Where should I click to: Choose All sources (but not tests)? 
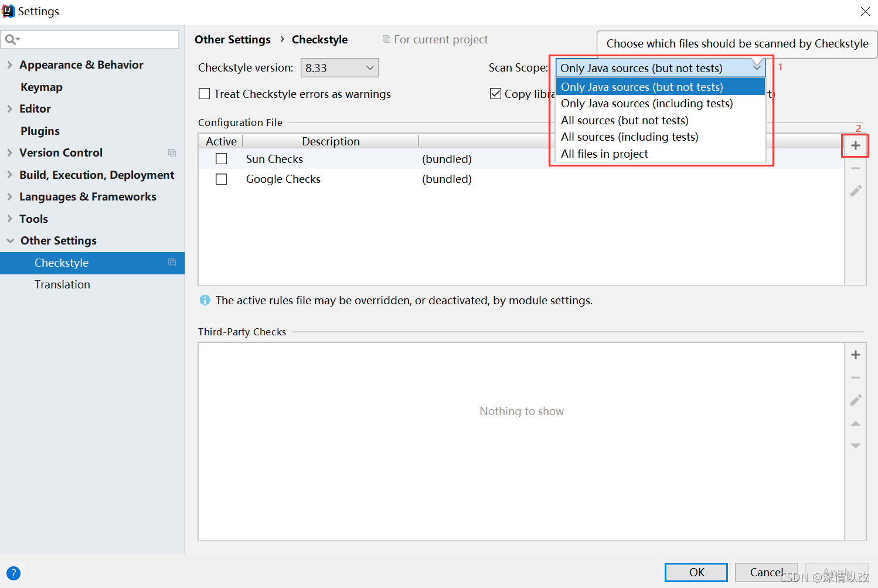661,120
